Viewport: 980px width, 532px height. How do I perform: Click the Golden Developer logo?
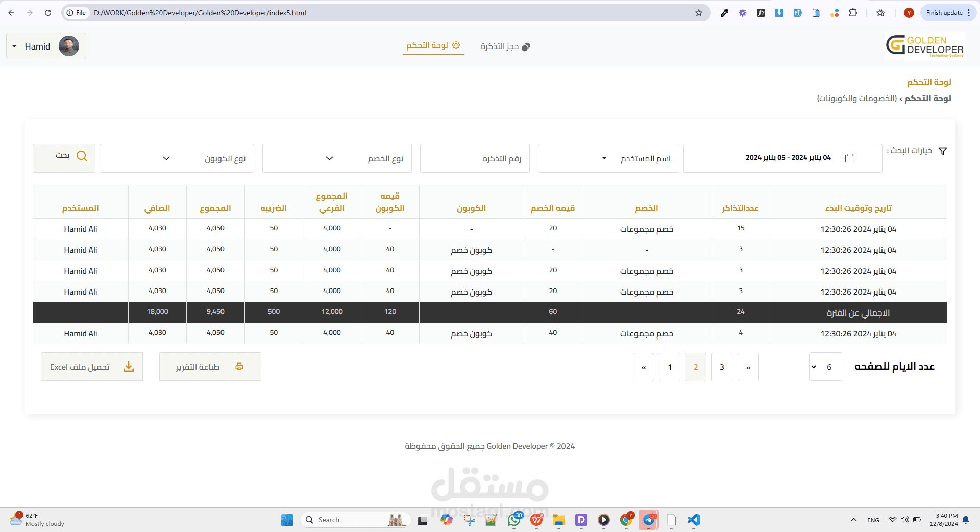pos(925,46)
